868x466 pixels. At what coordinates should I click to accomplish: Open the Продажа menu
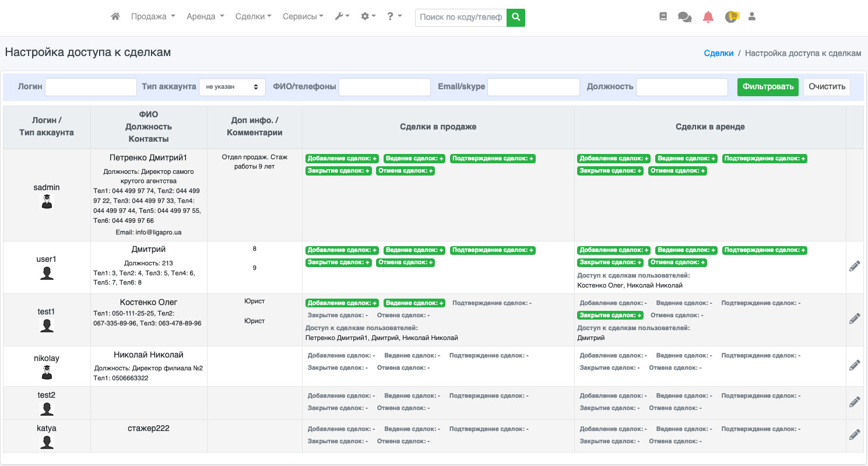coord(153,17)
